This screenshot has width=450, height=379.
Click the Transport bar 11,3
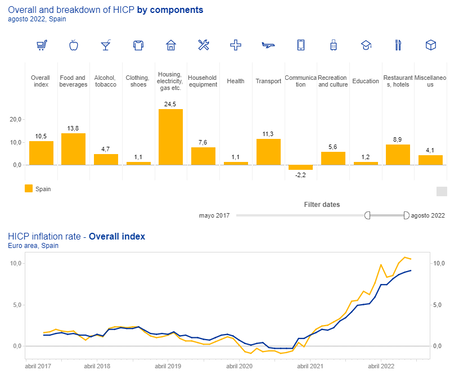click(x=268, y=152)
